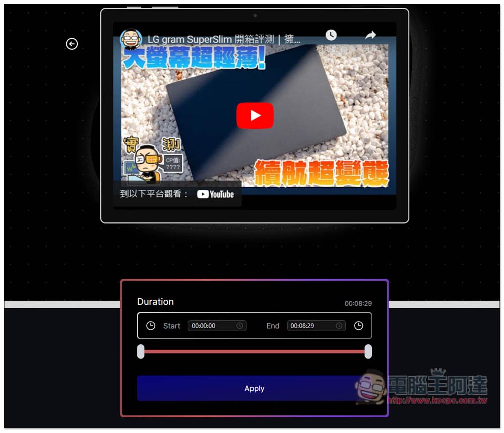Open video on YouTube via logo link
504x433 pixels.
215,194
